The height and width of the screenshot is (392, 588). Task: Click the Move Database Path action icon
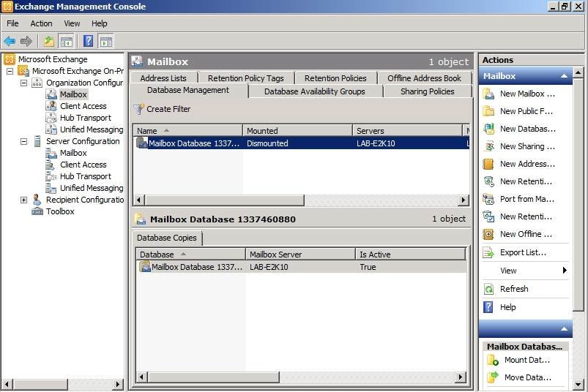click(493, 377)
